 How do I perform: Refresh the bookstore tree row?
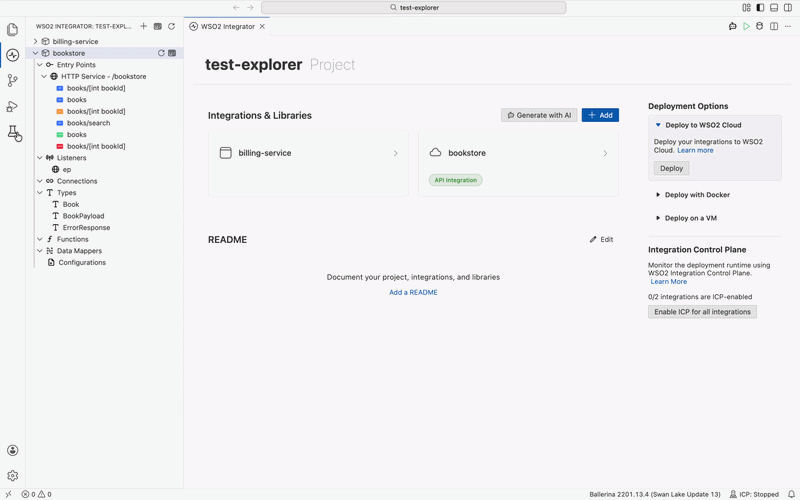pyautogui.click(x=161, y=53)
